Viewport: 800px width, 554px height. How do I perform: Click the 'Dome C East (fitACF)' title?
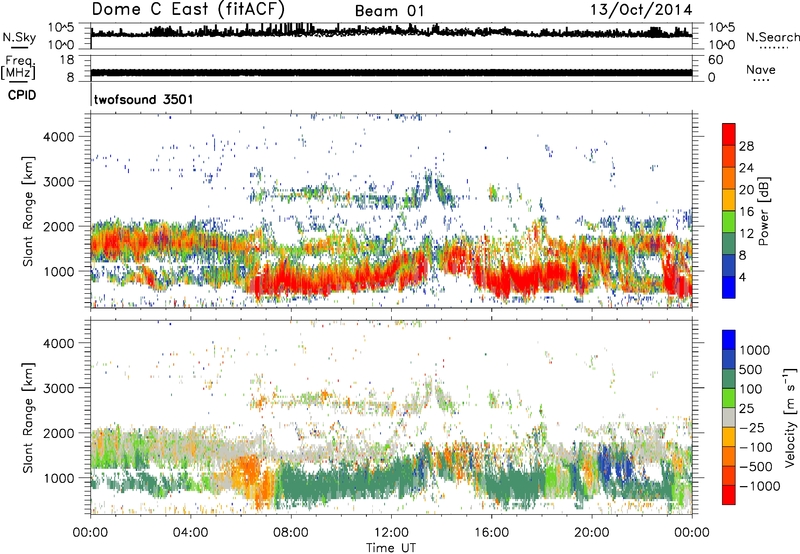pyautogui.click(x=188, y=9)
